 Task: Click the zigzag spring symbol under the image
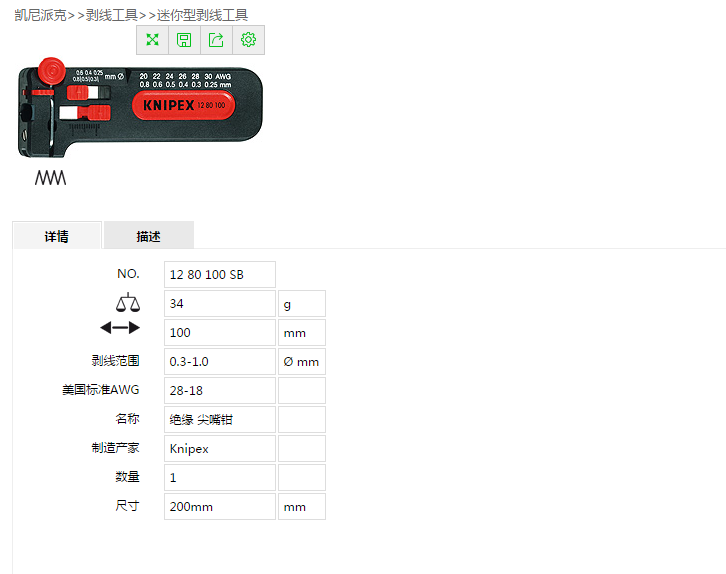point(50,178)
